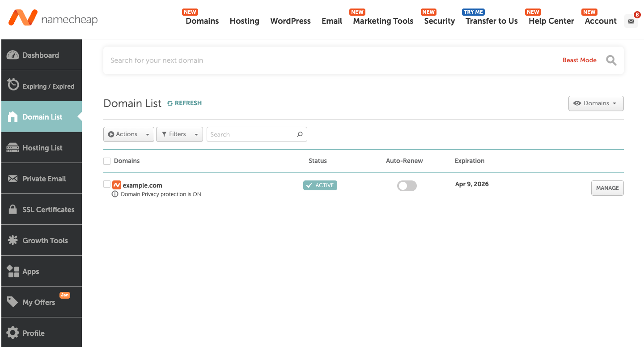Click the Manage button for example.com
The width and height of the screenshot is (644, 347).
point(607,188)
